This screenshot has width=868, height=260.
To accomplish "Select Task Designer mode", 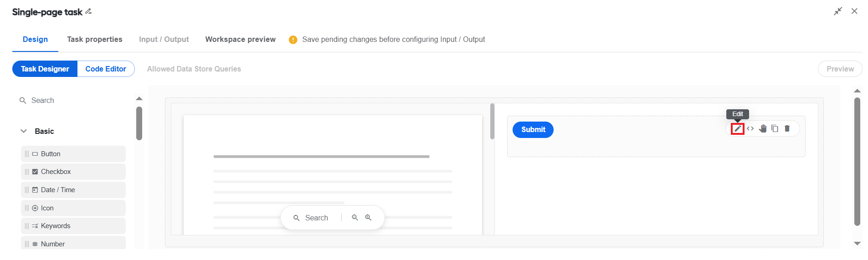I will [x=45, y=69].
